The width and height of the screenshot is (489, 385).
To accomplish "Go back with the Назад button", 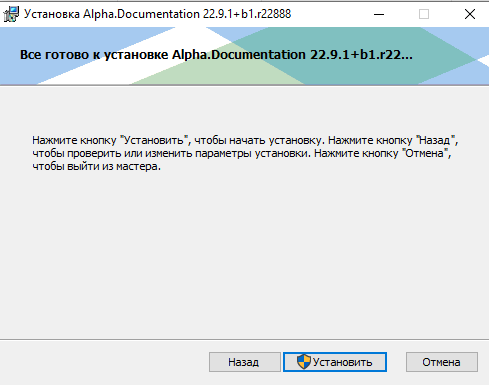I will 245,362.
